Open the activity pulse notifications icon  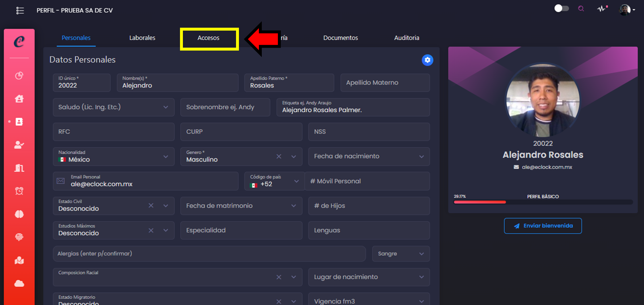point(602,9)
